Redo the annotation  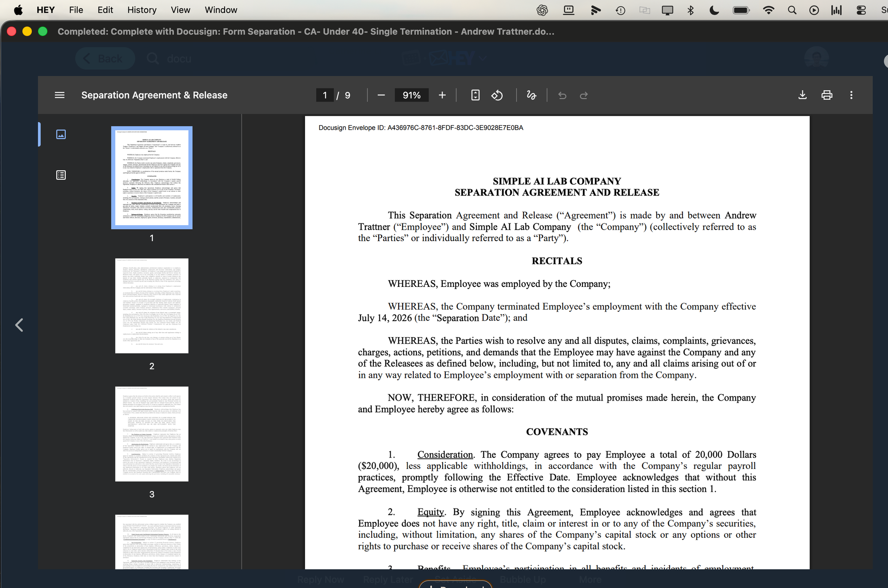tap(584, 95)
